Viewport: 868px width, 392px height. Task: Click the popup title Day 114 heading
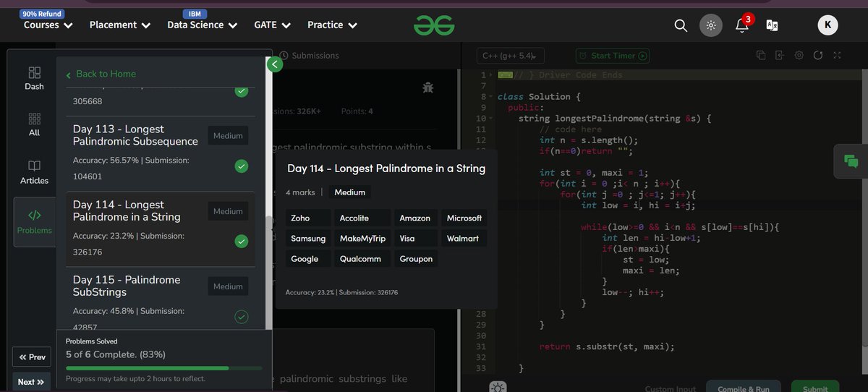[386, 168]
